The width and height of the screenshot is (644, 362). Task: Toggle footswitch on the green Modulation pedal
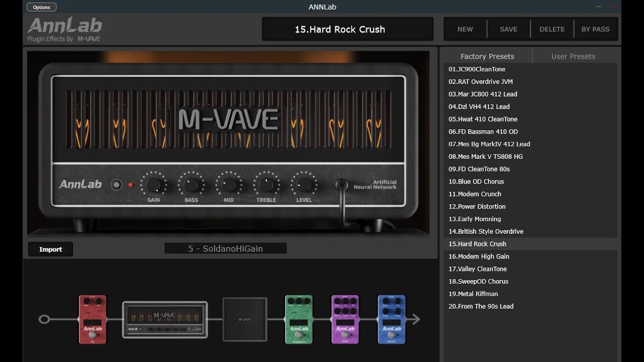[x=299, y=334]
